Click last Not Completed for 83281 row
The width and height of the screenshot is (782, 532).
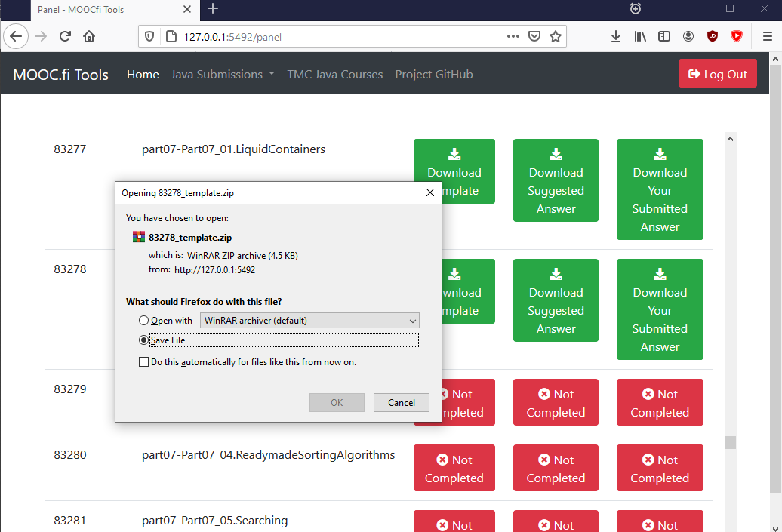tap(660, 521)
